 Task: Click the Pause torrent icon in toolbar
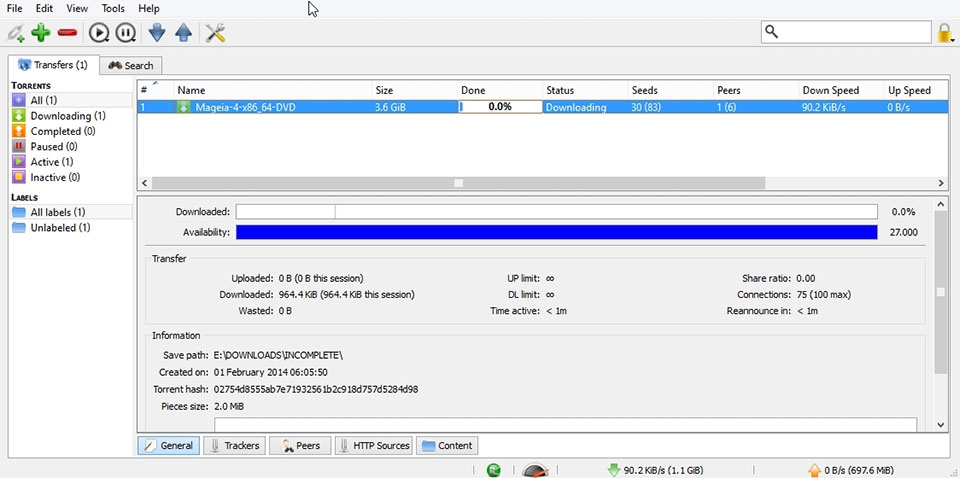[x=126, y=32]
